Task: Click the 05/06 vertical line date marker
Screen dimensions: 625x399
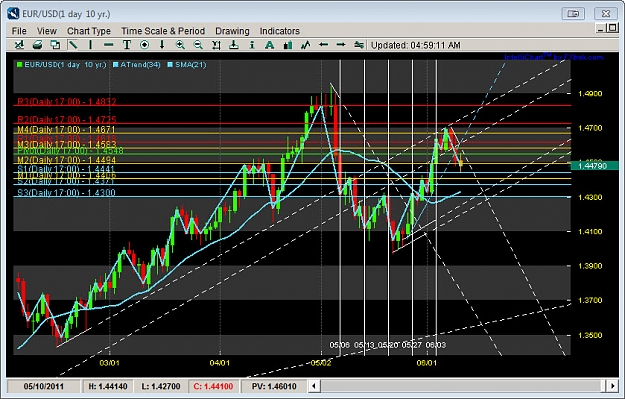Action: (340, 345)
